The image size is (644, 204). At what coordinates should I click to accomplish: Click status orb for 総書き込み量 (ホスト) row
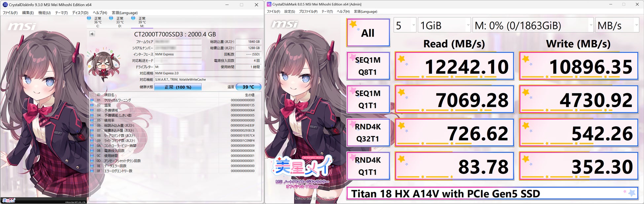(92, 130)
